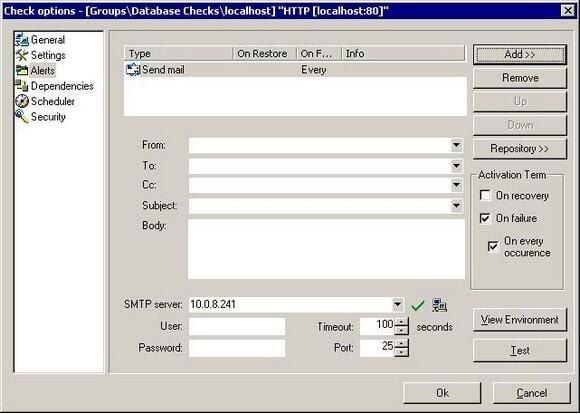Viewport: 580px width, 414px height.
Task: Click the Settings wrench icon
Action: 22,55
